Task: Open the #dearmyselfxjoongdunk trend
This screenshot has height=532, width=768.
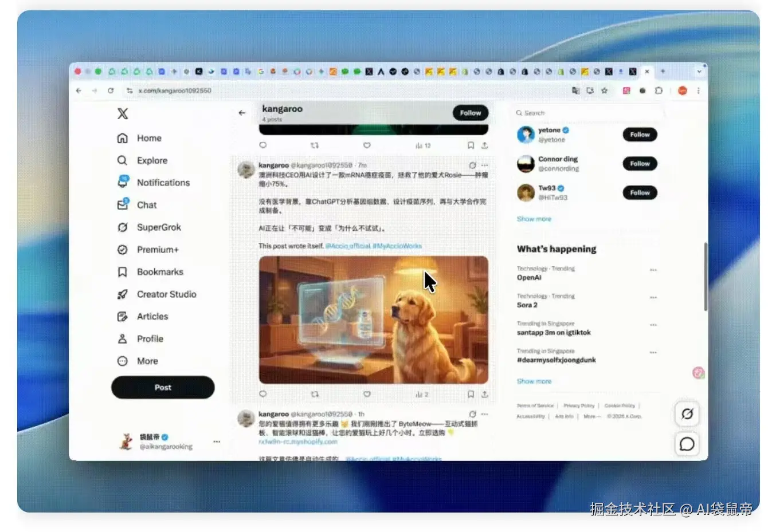Action: click(557, 360)
